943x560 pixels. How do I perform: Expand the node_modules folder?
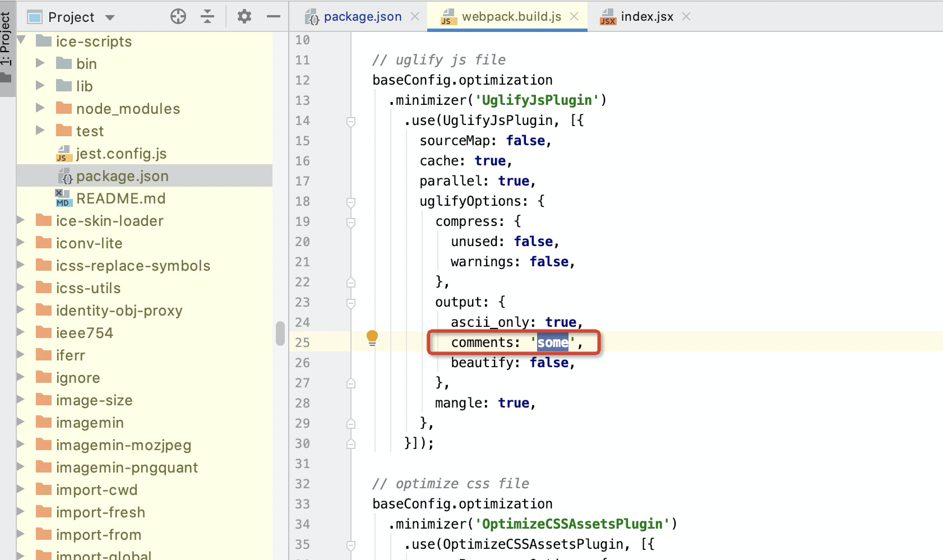pyautogui.click(x=40, y=108)
